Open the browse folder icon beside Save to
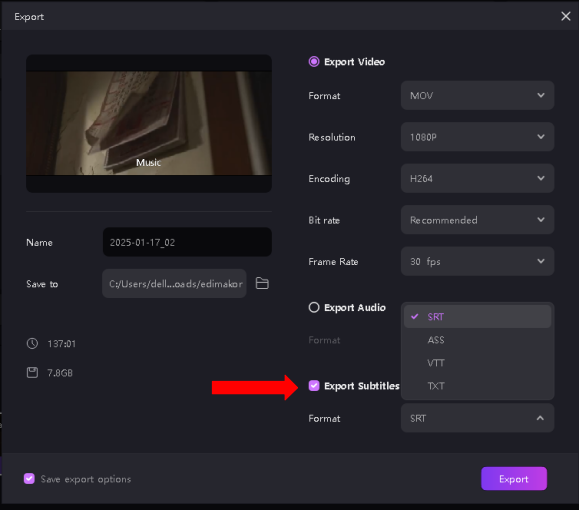This screenshot has width=579, height=510. coord(262,283)
